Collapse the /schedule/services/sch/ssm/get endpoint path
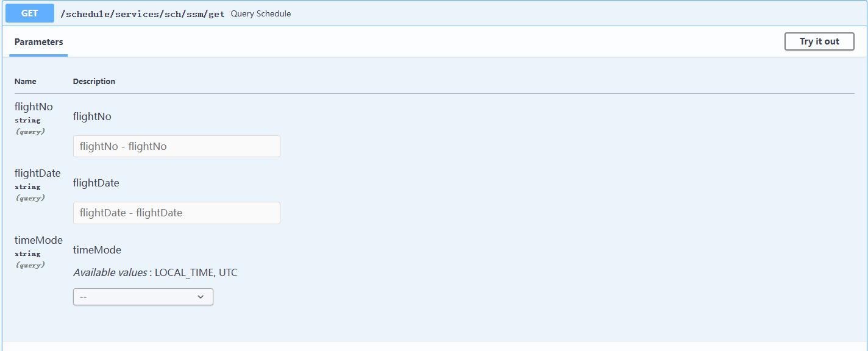This screenshot has height=351, width=868. point(142,14)
